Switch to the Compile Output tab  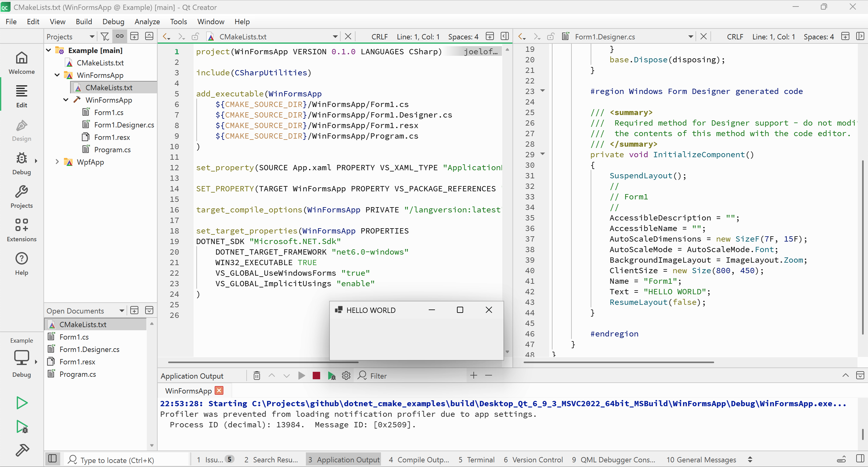coord(419,460)
